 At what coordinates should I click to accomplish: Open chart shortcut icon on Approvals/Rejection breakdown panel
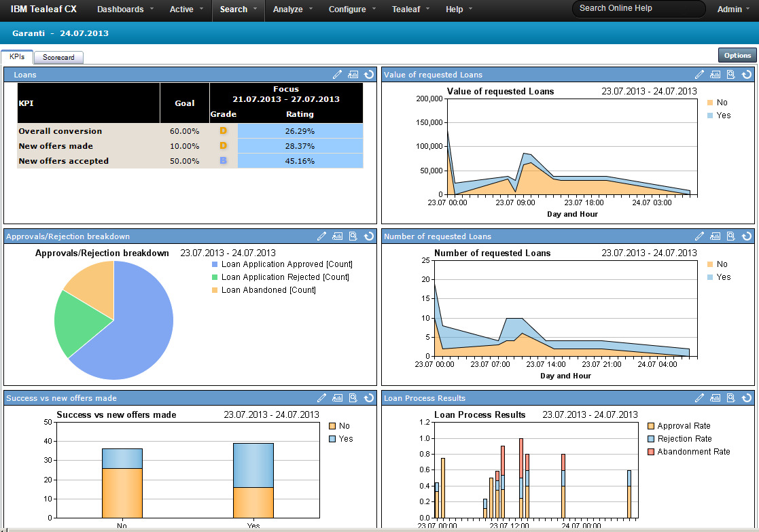click(x=338, y=236)
